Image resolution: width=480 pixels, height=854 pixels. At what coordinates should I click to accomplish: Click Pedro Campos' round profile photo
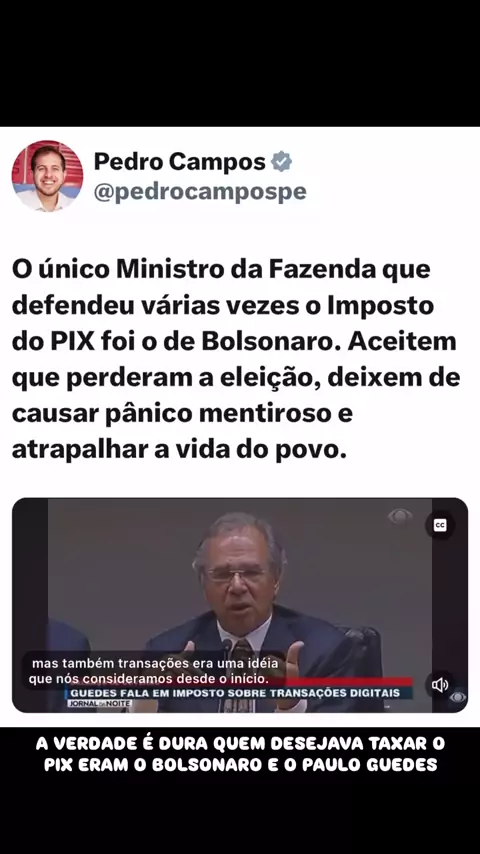pos(47,175)
